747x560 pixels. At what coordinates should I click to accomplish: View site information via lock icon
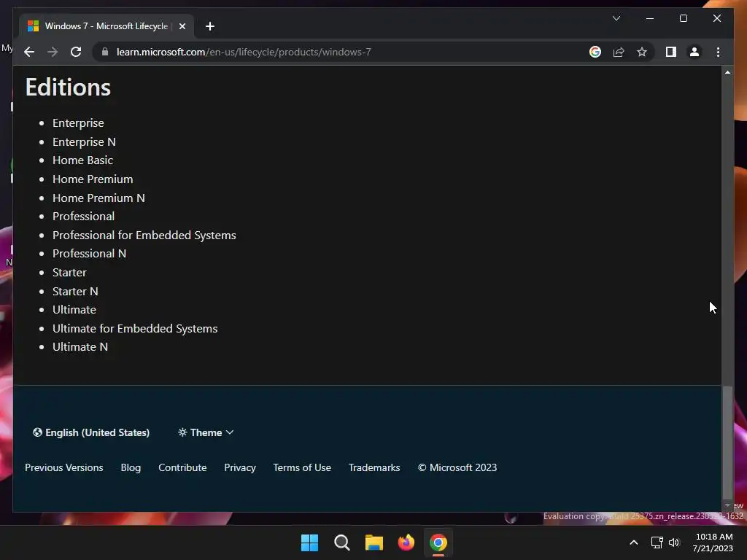pyautogui.click(x=105, y=52)
